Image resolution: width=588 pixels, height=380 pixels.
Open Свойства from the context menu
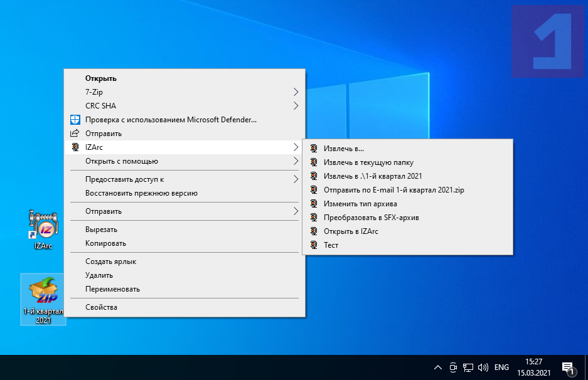101,307
